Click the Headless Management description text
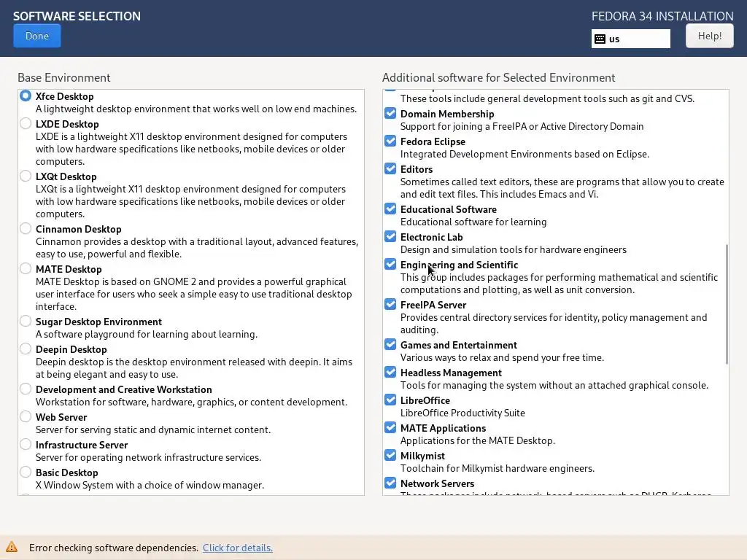The image size is (747, 560). (x=554, y=385)
